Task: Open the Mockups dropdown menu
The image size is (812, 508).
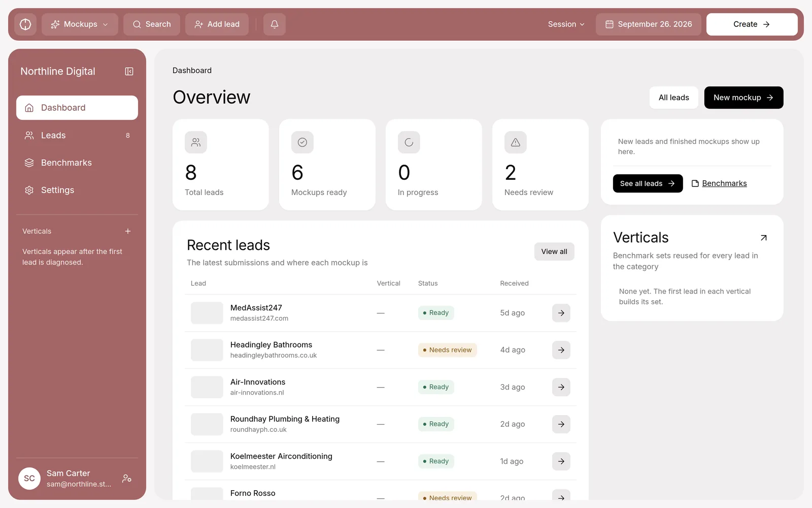Action: (80, 24)
